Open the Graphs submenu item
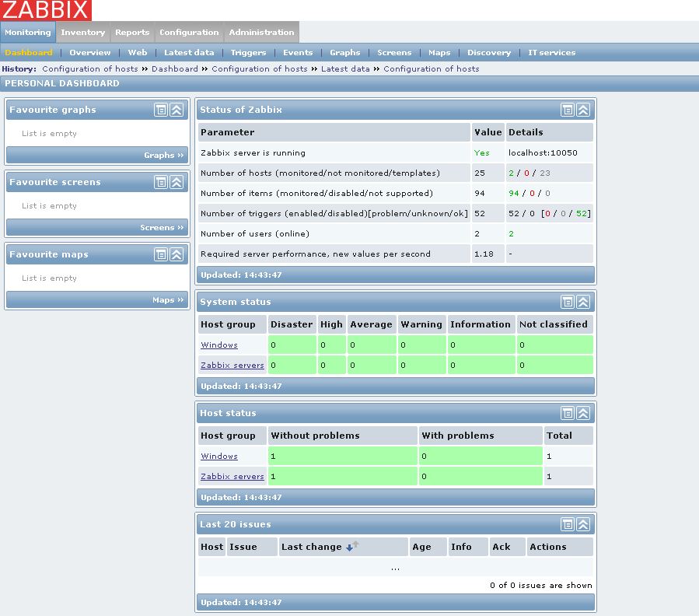This screenshot has width=699, height=616. click(345, 53)
